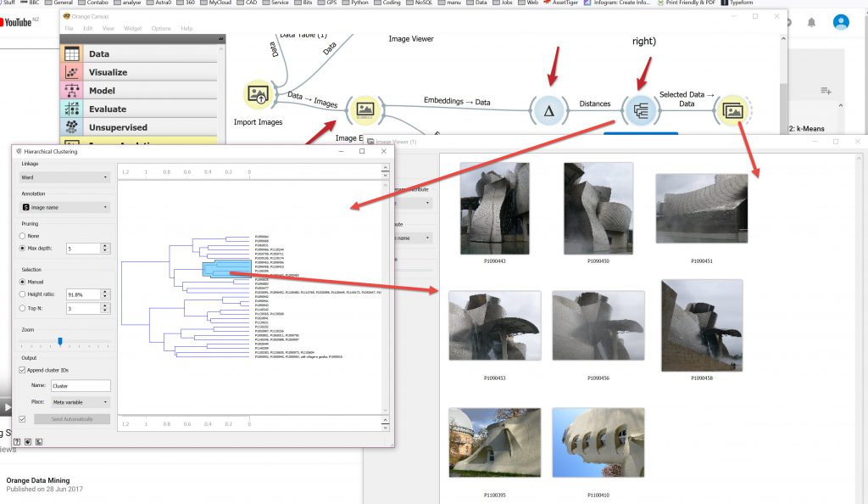Open the Place dropdown set to Meta variable
Image resolution: width=868 pixels, height=504 pixels.
pyautogui.click(x=80, y=402)
